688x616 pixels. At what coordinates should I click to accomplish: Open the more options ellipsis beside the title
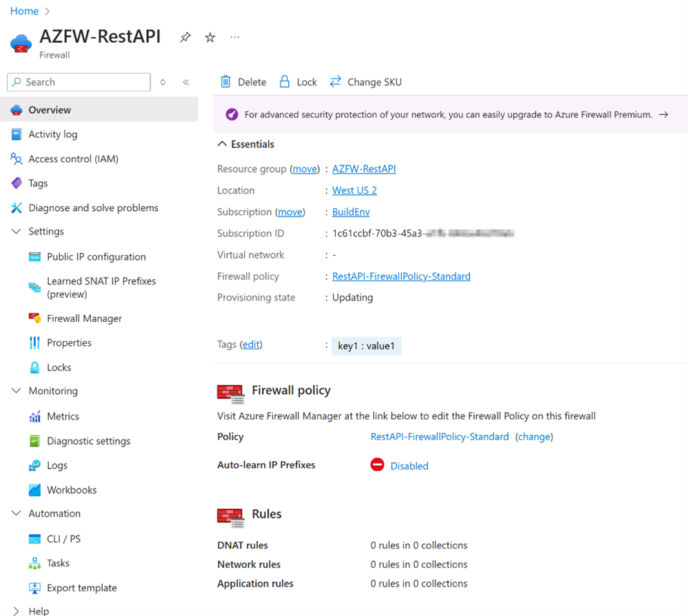click(235, 37)
